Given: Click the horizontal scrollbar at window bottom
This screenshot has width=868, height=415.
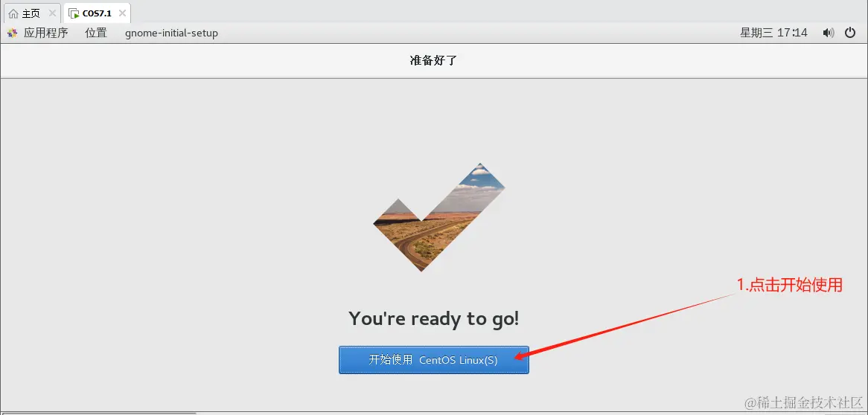Looking at the screenshot, I should point(98,413).
